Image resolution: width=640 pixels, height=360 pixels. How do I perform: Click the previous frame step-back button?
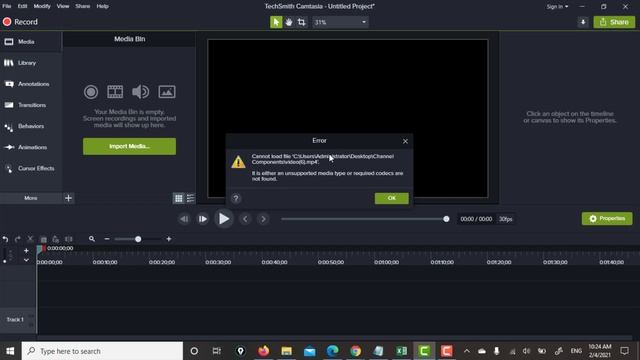(184, 219)
